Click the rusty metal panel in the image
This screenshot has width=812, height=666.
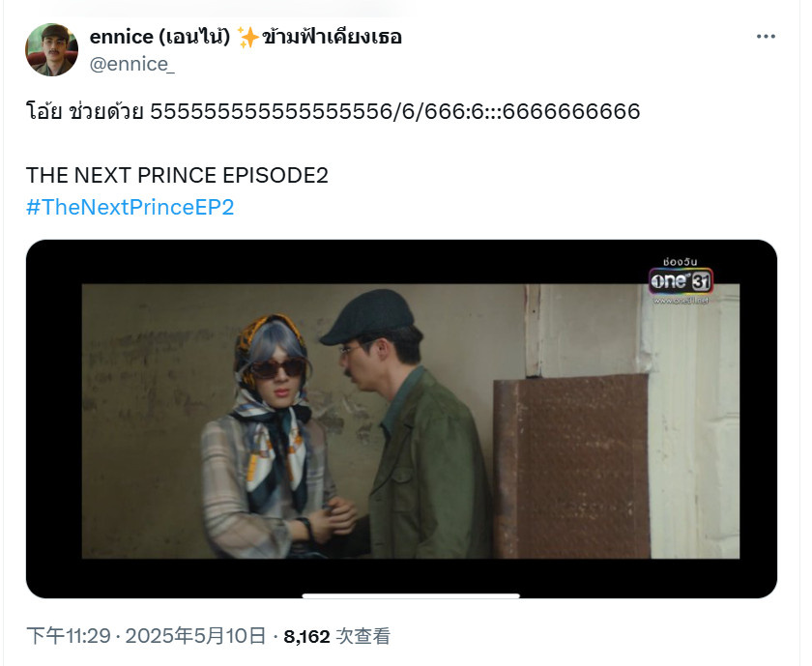click(571, 466)
